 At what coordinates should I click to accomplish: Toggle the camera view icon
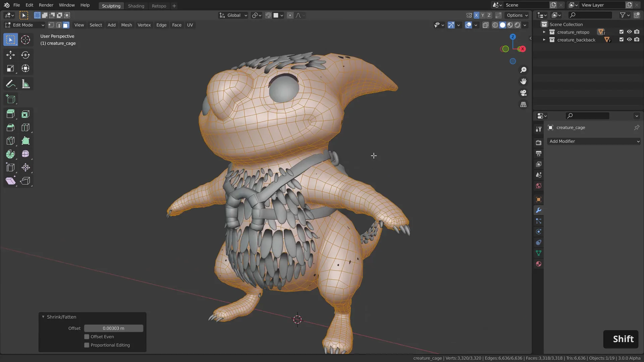523,93
